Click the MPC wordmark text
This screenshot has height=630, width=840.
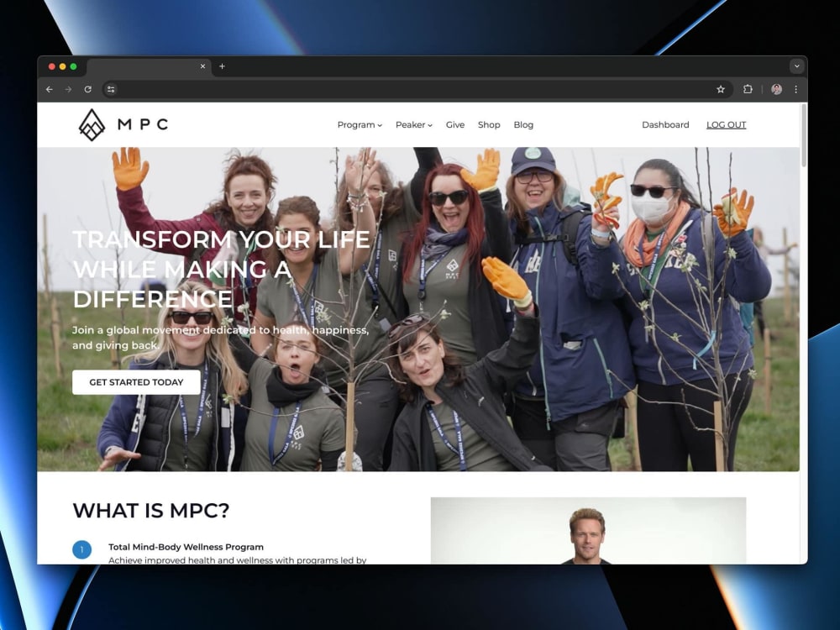click(x=143, y=125)
